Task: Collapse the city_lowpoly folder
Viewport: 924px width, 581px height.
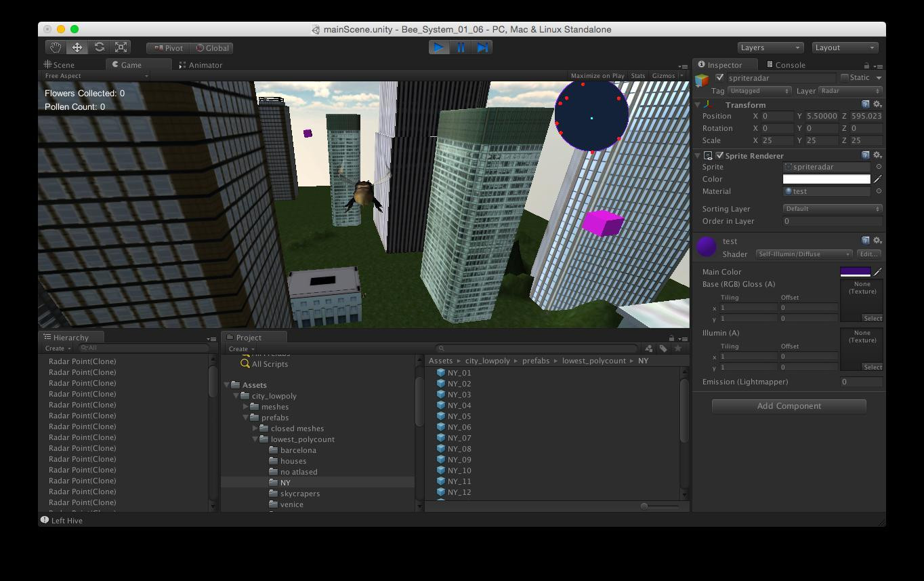Action: pos(236,396)
